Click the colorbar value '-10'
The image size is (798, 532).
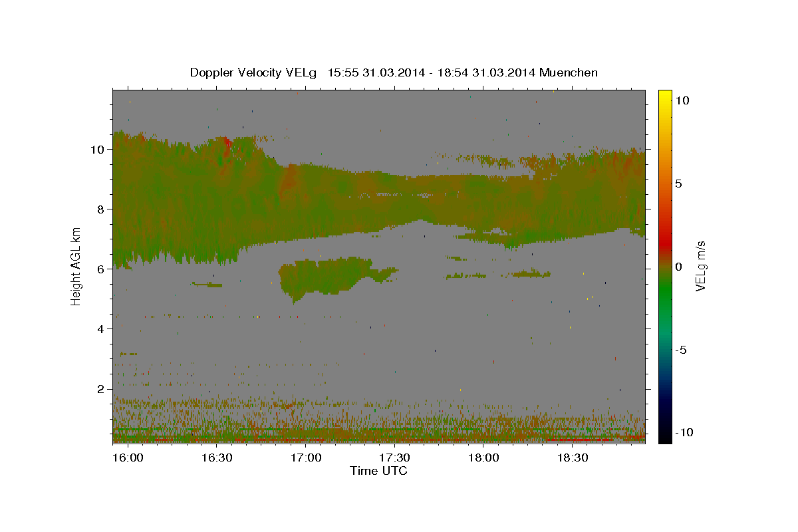(684, 432)
